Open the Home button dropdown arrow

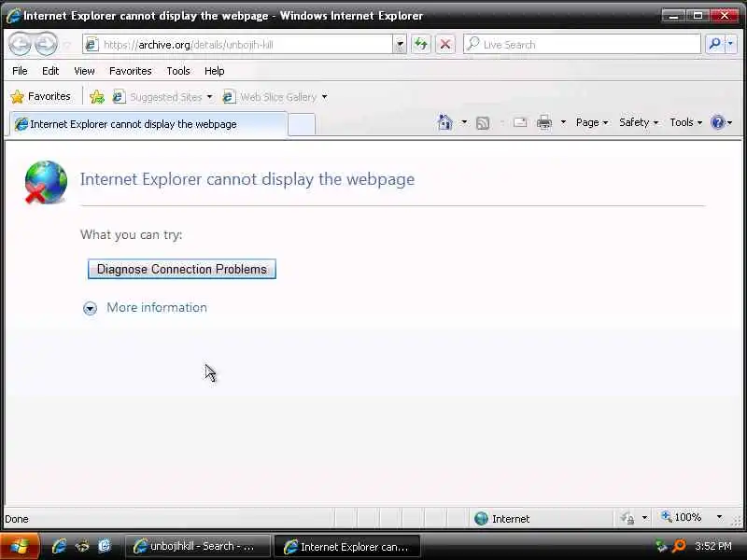click(x=464, y=122)
